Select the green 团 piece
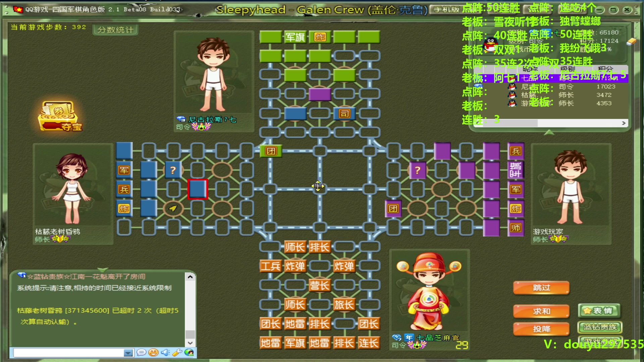Image resolution: width=644 pixels, height=362 pixels. pos(271,151)
